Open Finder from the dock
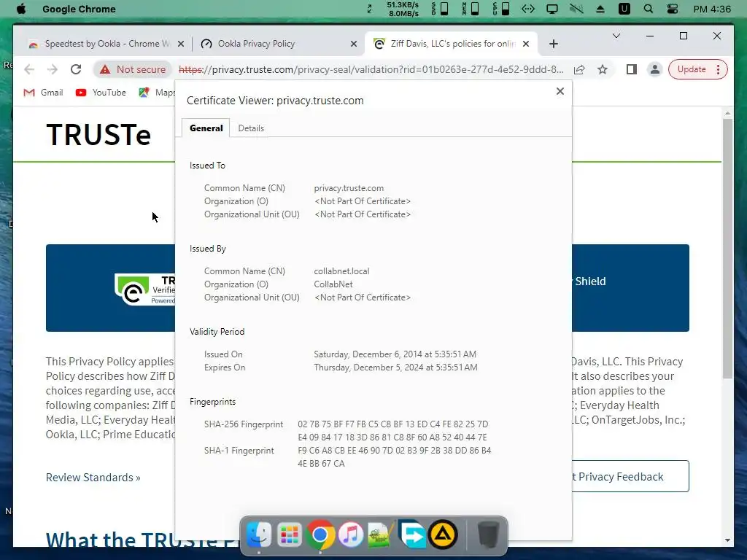 point(259,534)
